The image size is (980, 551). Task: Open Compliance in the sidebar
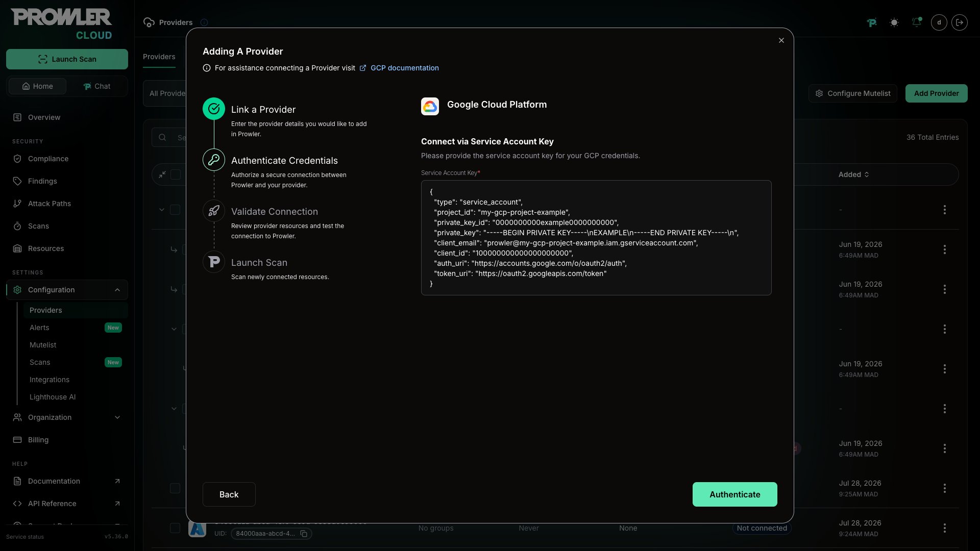[x=48, y=159]
